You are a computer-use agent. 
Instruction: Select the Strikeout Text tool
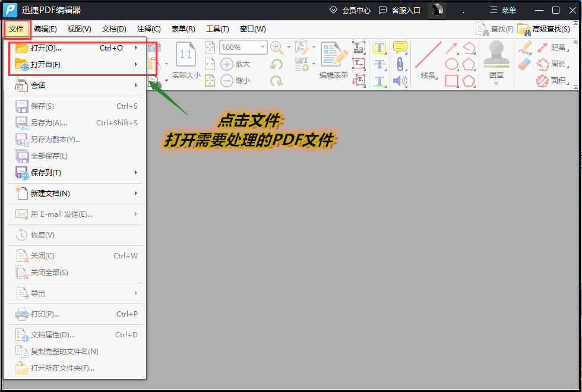pyautogui.click(x=379, y=64)
